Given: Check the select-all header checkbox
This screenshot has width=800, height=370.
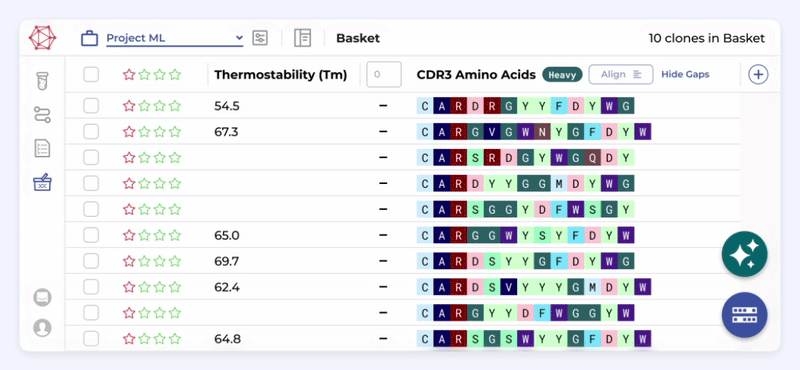Looking at the screenshot, I should coord(91,75).
